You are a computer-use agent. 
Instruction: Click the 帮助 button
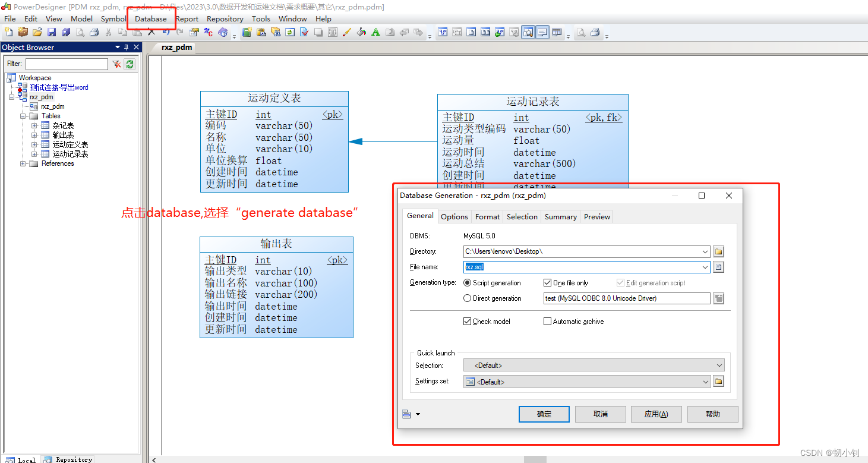(713, 414)
